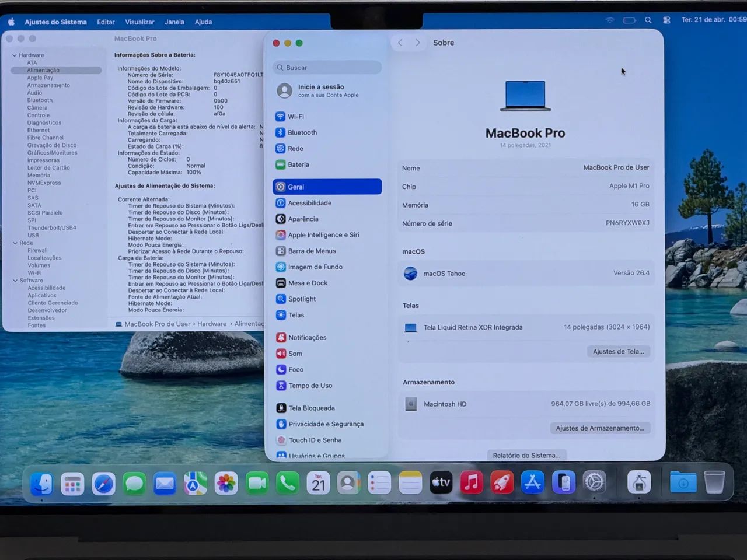Open the App Store from the Dock
747x560 pixels.
tap(532, 482)
